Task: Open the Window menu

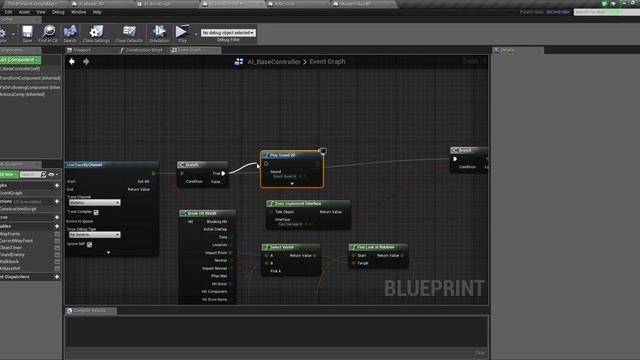Action: coord(78,12)
